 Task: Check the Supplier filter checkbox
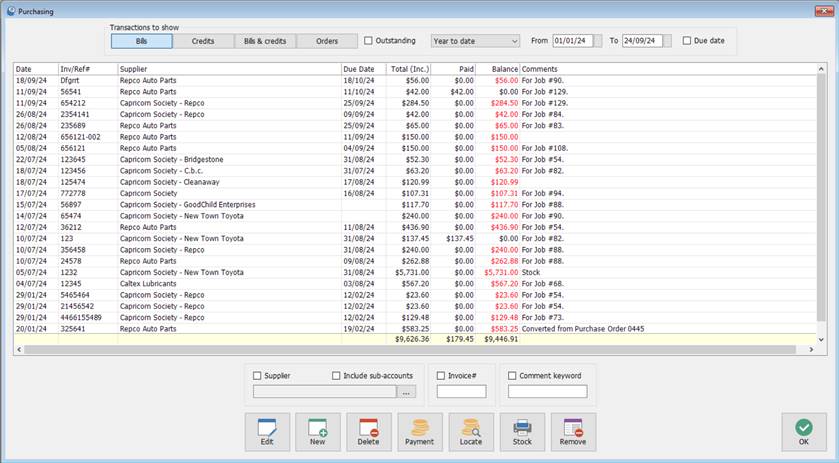tap(257, 376)
